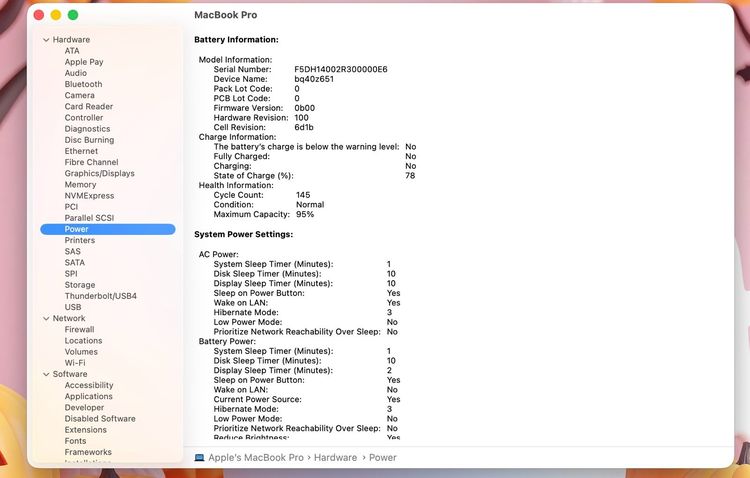The height and width of the screenshot is (478, 750).
Task: Select Storage in sidebar
Action: click(80, 285)
